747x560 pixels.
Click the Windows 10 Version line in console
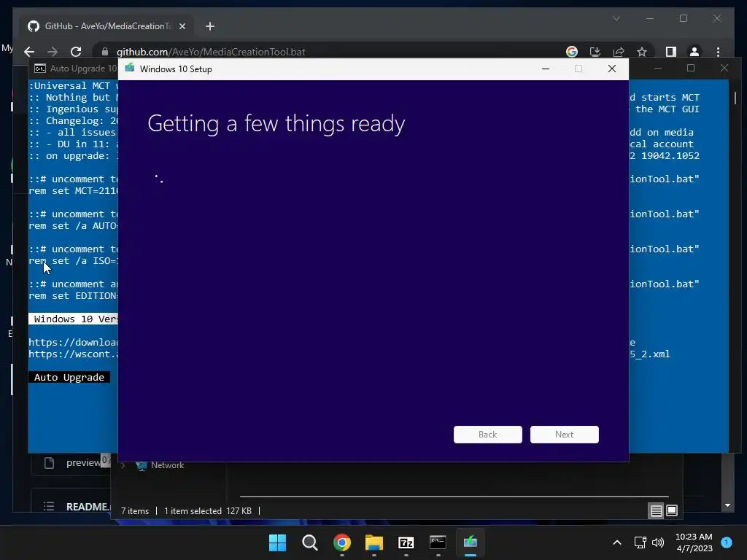pyautogui.click(x=73, y=319)
